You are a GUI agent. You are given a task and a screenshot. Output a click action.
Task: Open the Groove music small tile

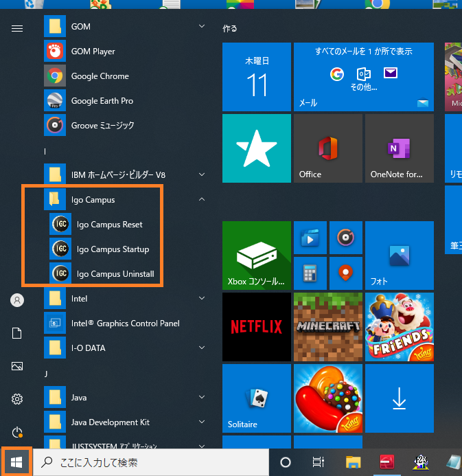coord(346,238)
